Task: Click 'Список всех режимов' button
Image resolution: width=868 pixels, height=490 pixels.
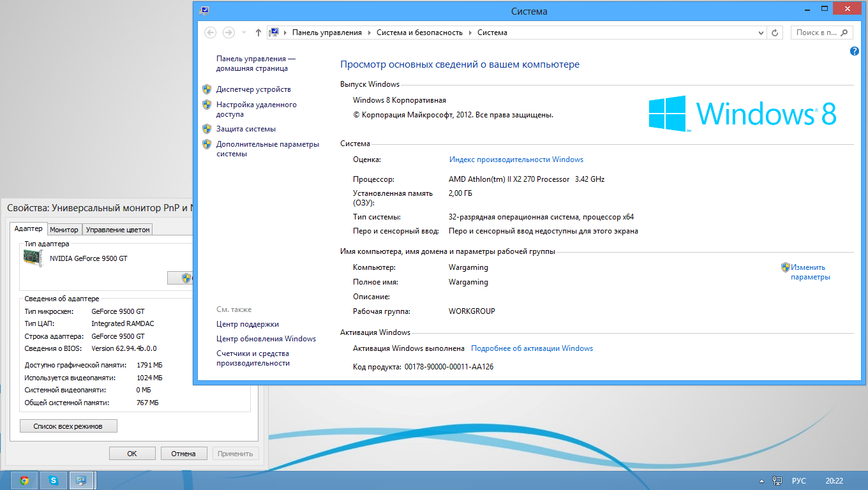Action: pyautogui.click(x=68, y=426)
